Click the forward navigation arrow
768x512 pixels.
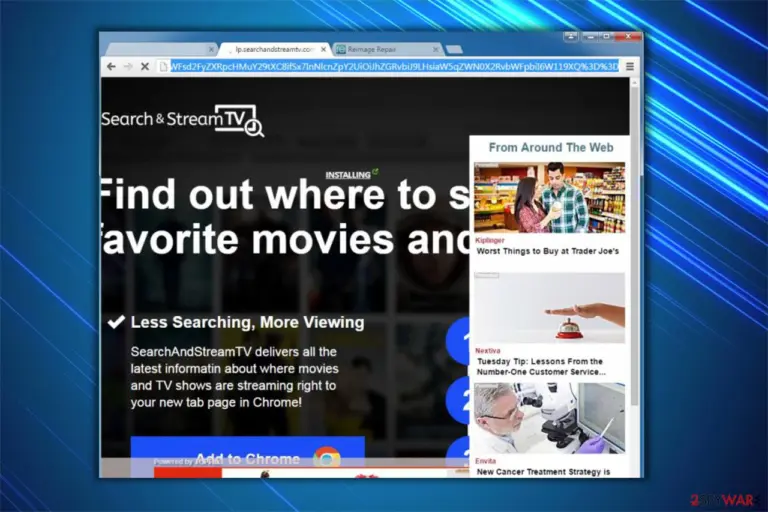tap(128, 66)
